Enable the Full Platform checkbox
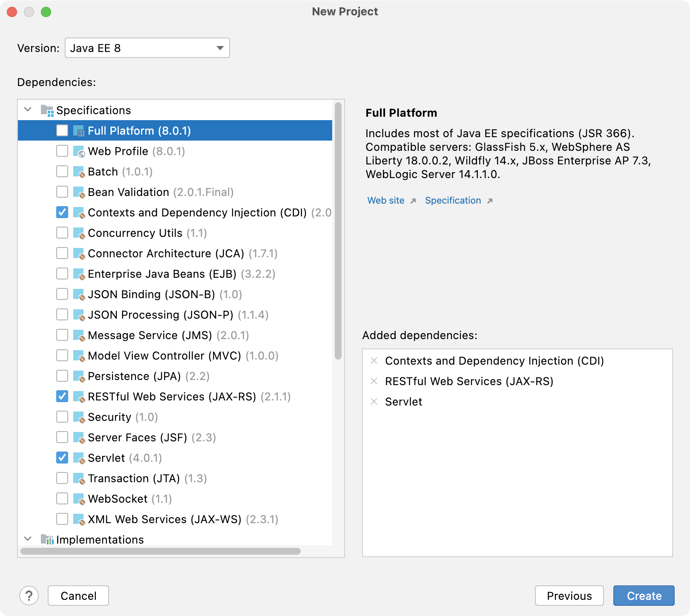This screenshot has height=616, width=690. click(x=62, y=130)
